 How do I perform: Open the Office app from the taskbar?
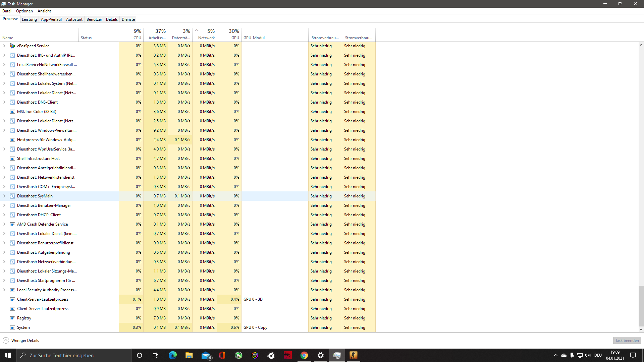tap(222, 355)
